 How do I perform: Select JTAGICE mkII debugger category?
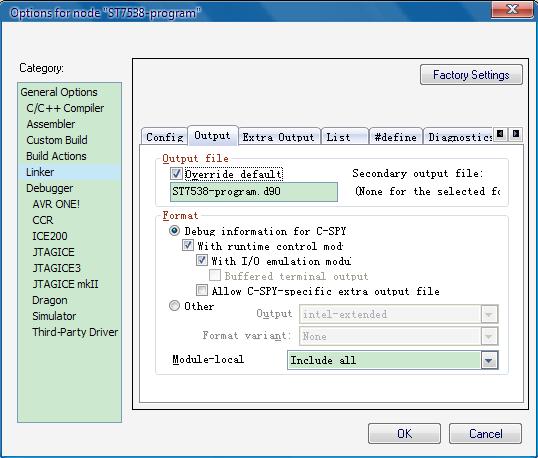pyautogui.click(x=65, y=284)
